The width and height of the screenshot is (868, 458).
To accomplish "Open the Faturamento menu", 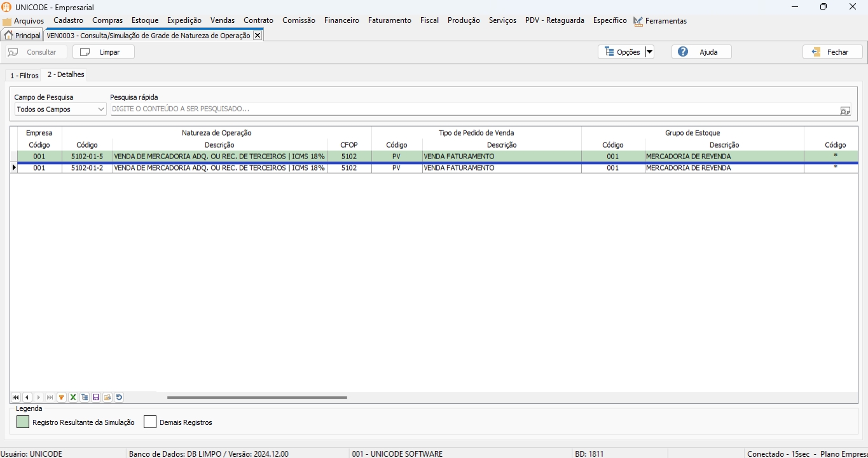I will (x=389, y=20).
